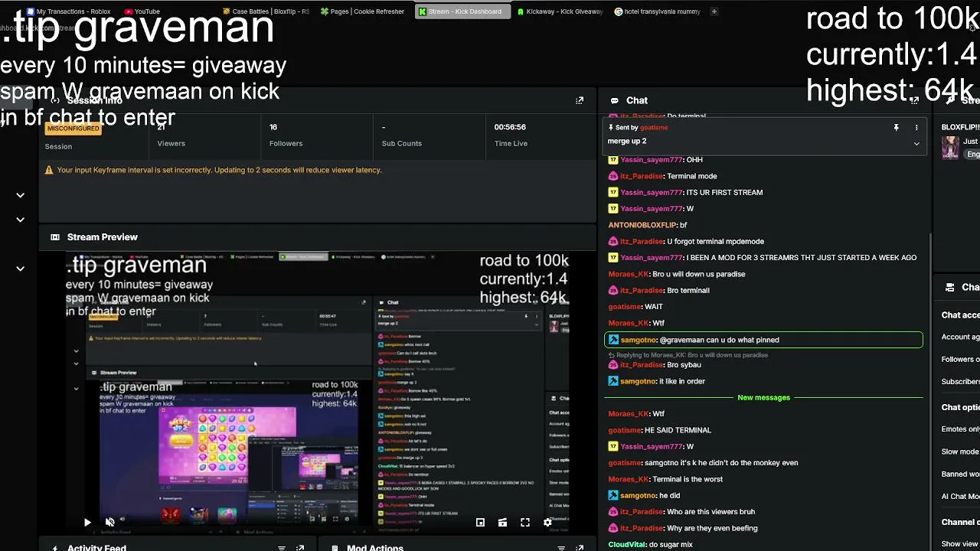
Task: Click the 'do sugar mix' chat message
Action: tap(671, 545)
